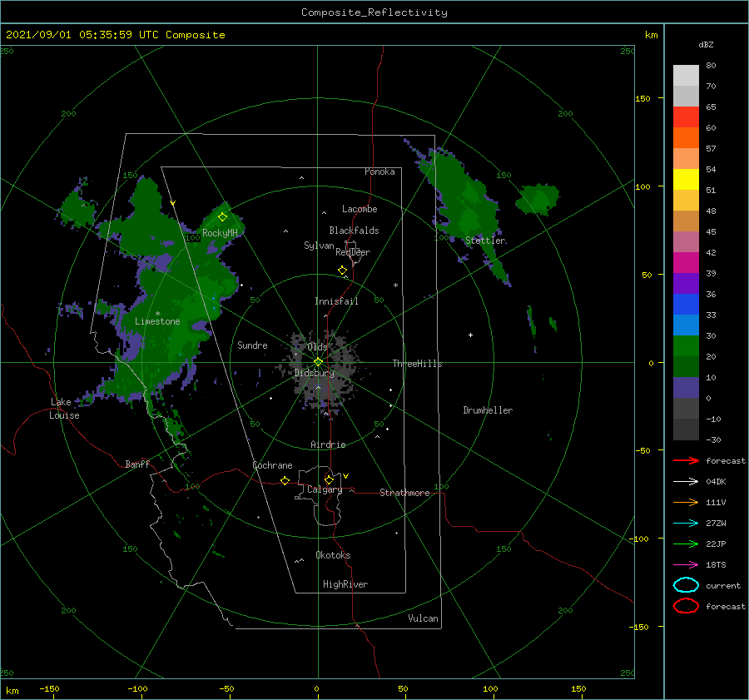Click asterisk marker east of Innisfail

pos(395,285)
